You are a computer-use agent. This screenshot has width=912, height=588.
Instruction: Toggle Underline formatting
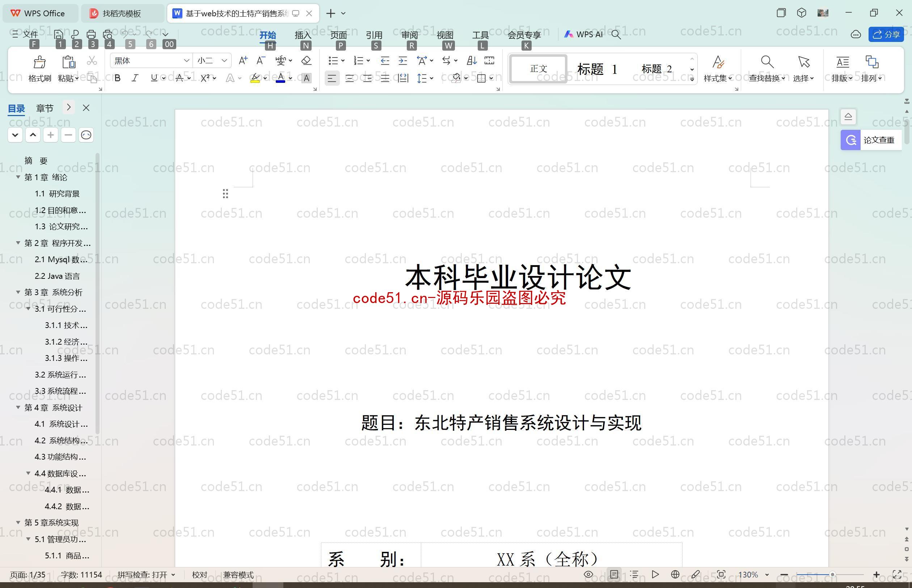pos(153,78)
